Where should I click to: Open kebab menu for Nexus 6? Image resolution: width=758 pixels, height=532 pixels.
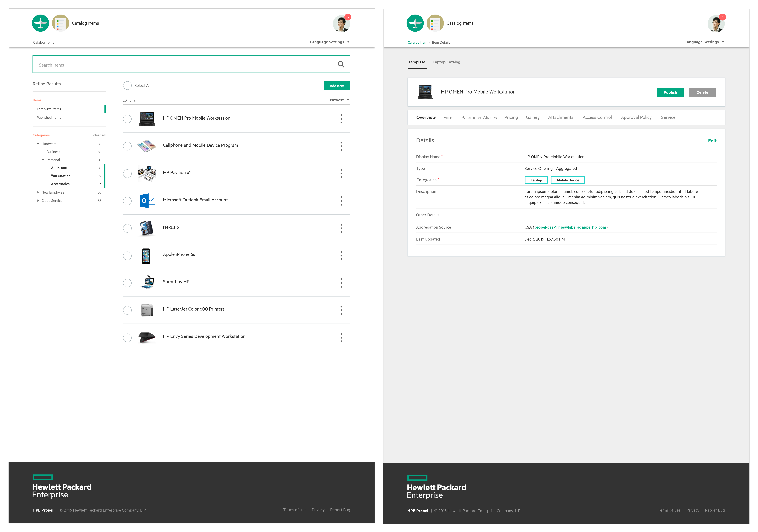341,228
